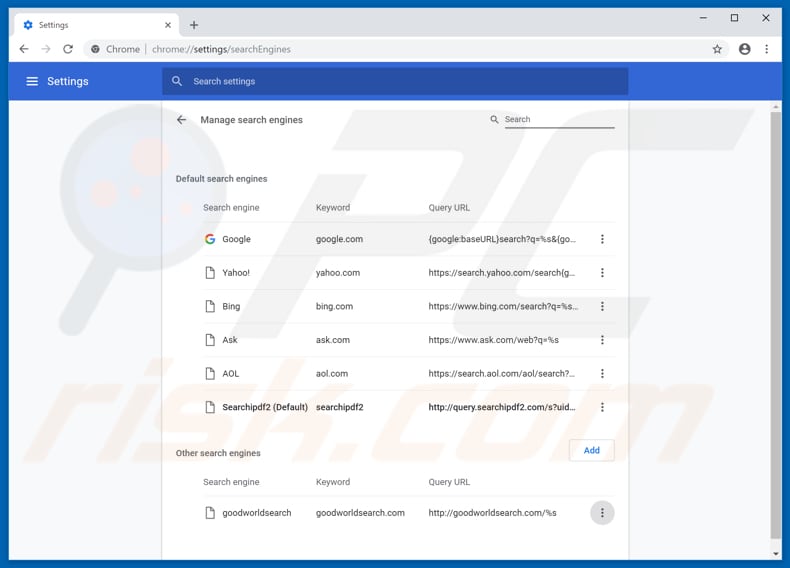Select the Settings browser tab

point(98,25)
